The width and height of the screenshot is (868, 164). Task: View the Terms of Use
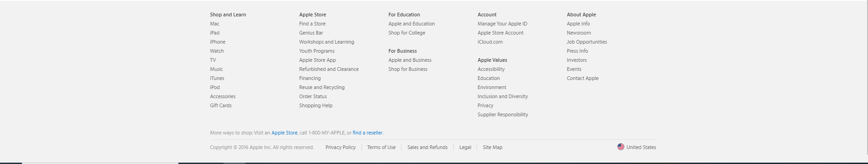[381, 147]
